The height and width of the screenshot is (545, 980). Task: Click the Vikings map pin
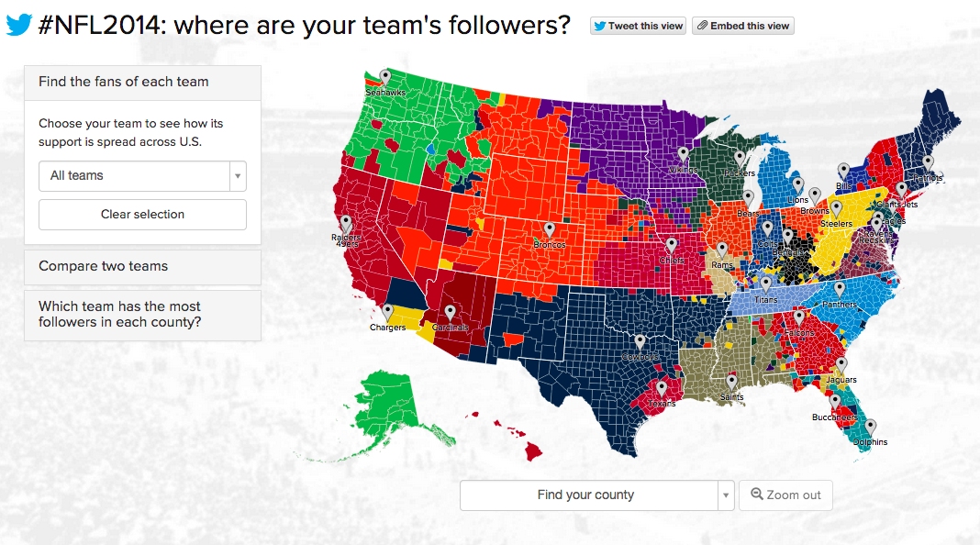[x=683, y=154]
